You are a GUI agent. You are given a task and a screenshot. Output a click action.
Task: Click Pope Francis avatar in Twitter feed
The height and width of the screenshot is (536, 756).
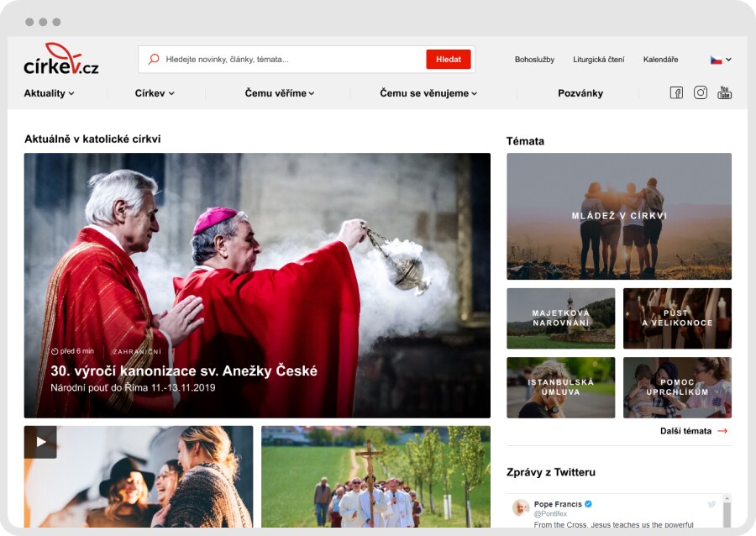click(x=520, y=507)
